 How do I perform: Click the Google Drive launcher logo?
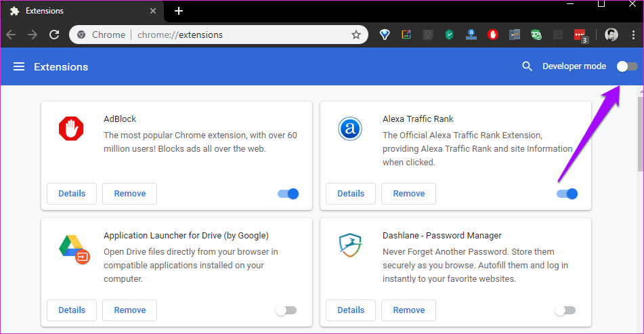point(74,249)
